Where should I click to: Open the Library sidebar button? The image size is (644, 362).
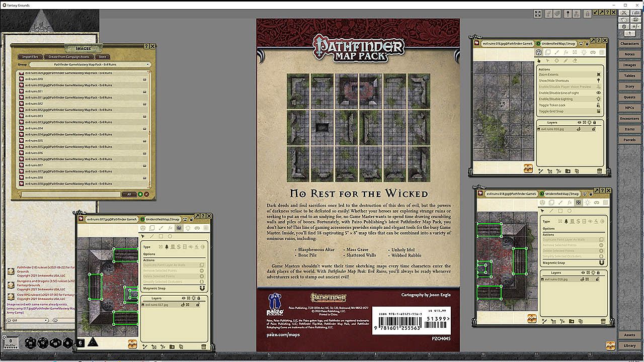629,345
